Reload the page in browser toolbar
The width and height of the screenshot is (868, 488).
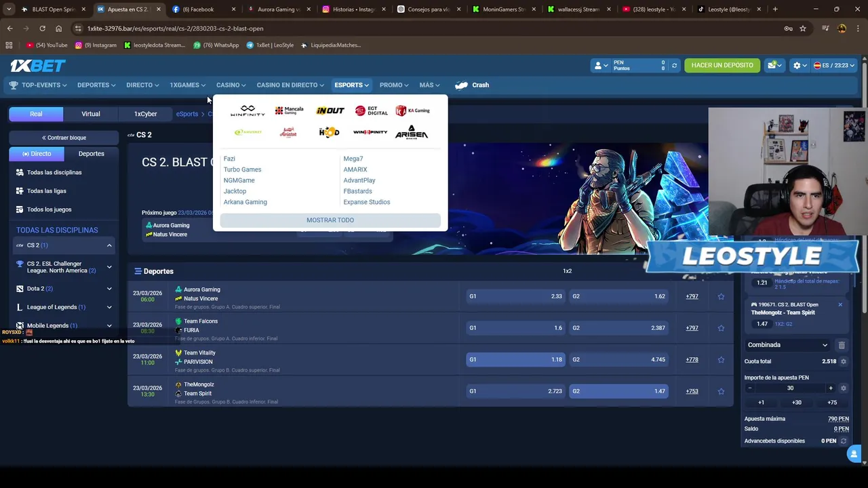coord(42,28)
